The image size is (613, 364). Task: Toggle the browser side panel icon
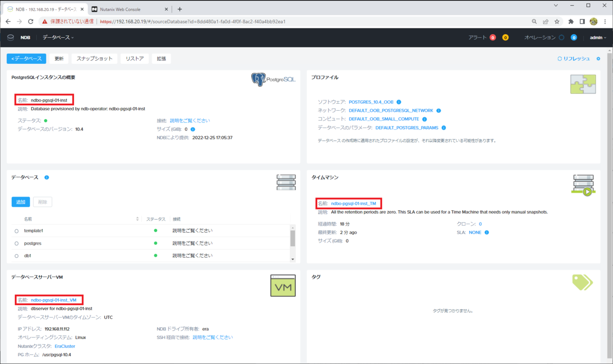(x=582, y=21)
